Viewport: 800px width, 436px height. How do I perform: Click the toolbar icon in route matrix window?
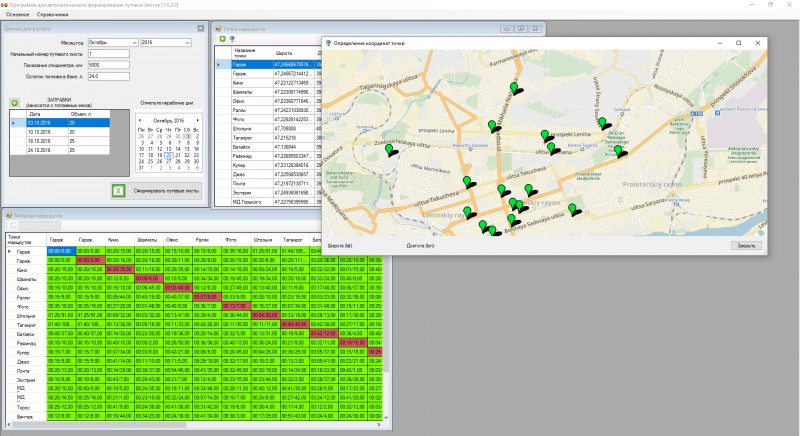pyautogui.click(x=11, y=225)
